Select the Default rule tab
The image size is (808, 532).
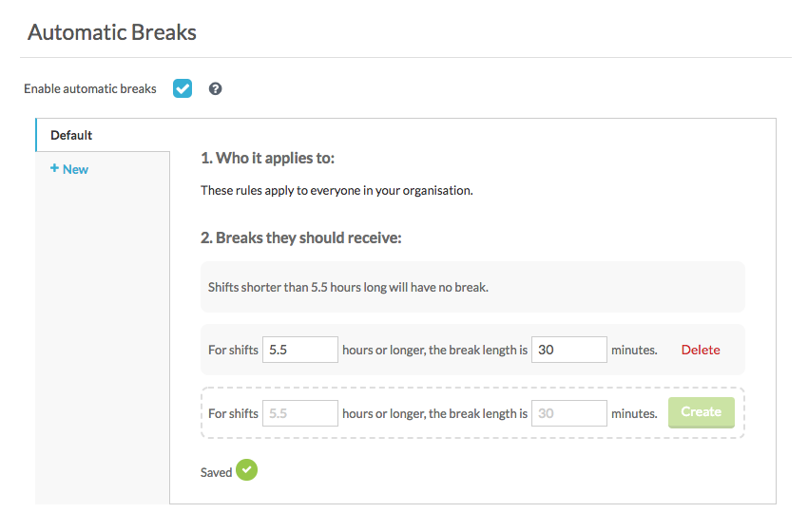pyautogui.click(x=72, y=135)
